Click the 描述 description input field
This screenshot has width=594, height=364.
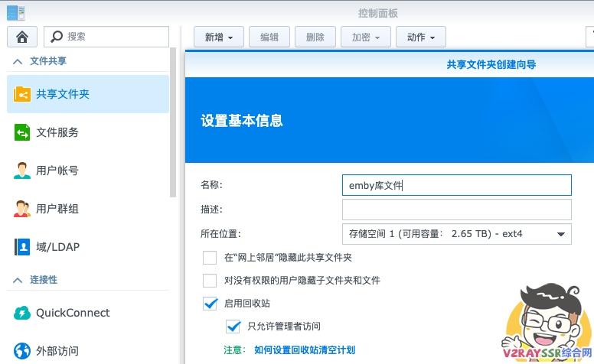[x=456, y=210]
